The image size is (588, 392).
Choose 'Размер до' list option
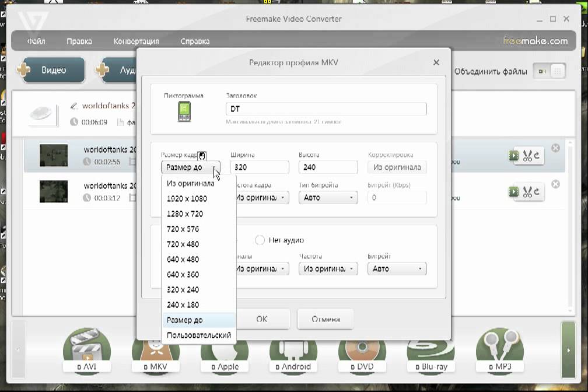point(199,320)
